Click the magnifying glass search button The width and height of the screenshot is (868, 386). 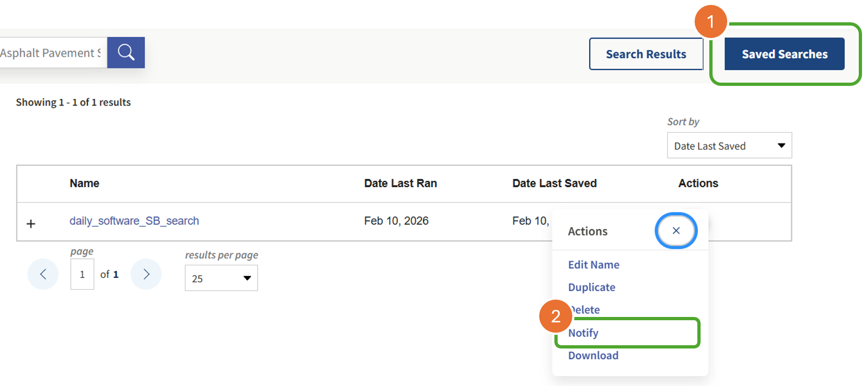tap(126, 53)
